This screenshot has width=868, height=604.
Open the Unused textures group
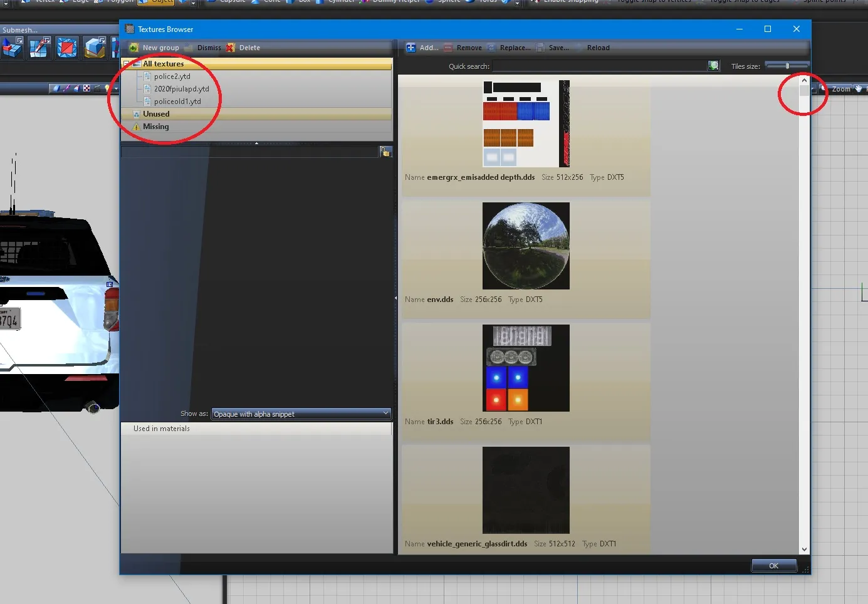click(156, 114)
